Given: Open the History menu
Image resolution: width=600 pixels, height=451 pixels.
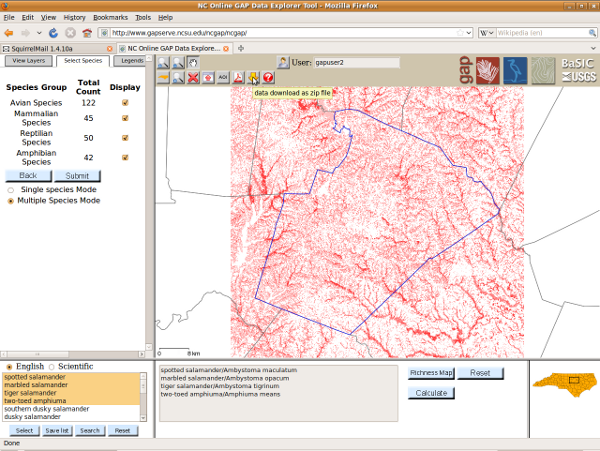Looking at the screenshot, I should point(74,18).
